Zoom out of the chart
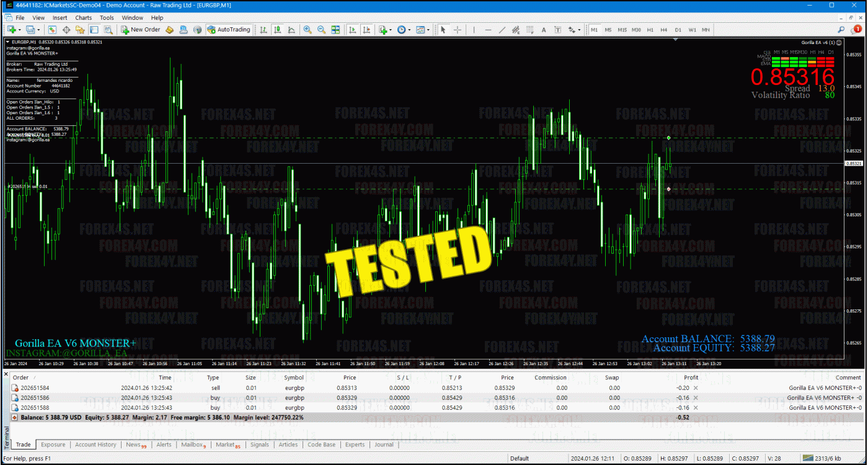This screenshot has height=465, width=868. coord(321,29)
